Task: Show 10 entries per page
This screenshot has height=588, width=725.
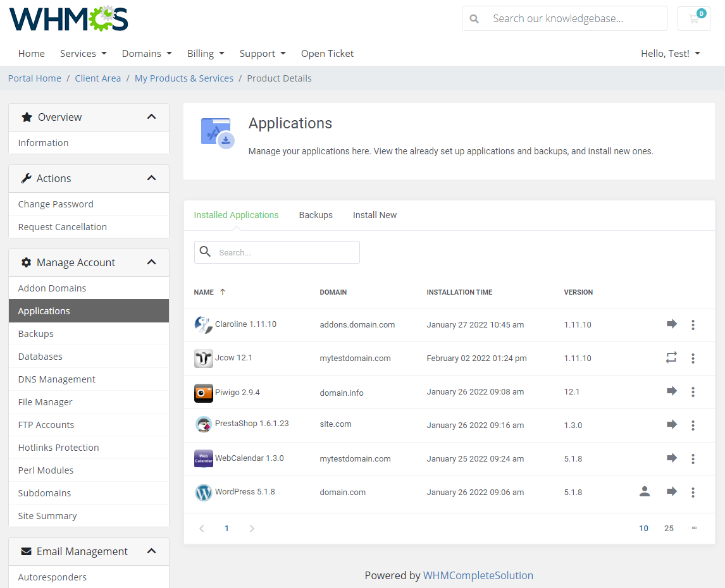Action: click(643, 529)
